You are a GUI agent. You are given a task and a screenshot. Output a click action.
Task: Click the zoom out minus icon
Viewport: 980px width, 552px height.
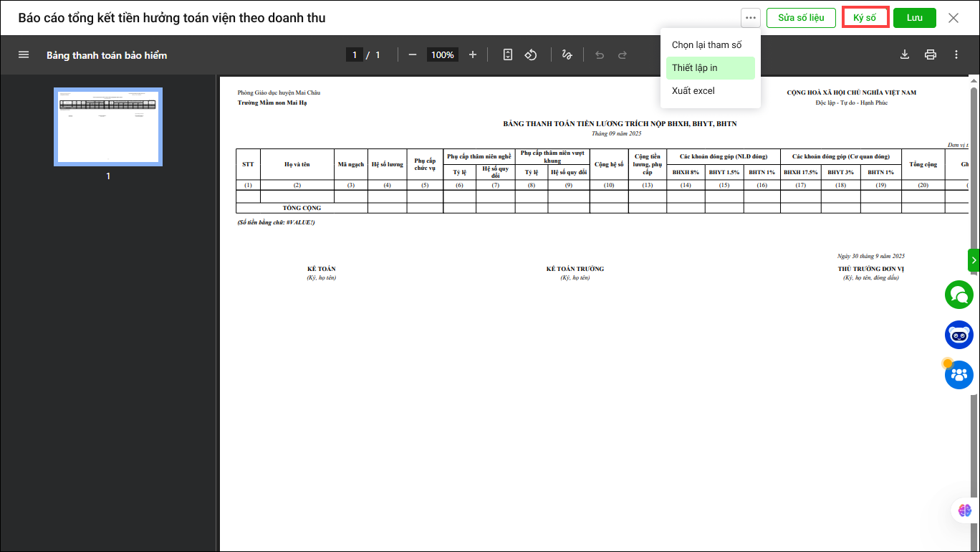click(x=413, y=54)
